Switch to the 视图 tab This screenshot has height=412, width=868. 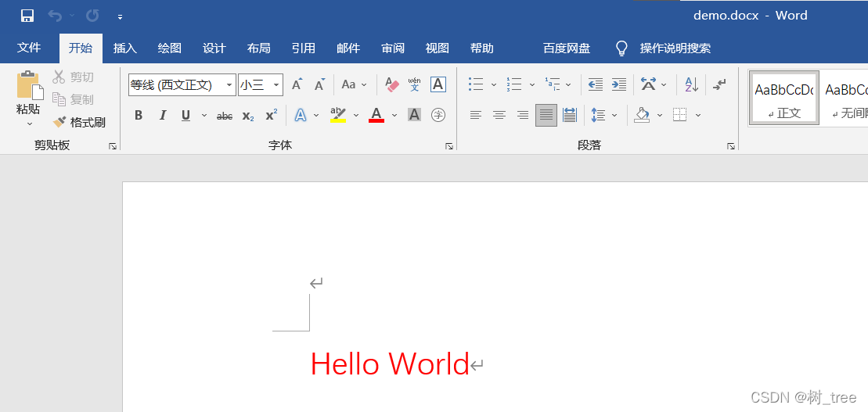click(437, 48)
